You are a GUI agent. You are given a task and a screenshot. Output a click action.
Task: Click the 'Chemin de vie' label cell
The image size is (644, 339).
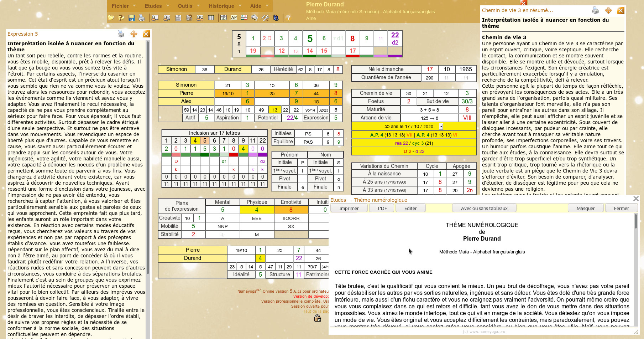point(376,93)
